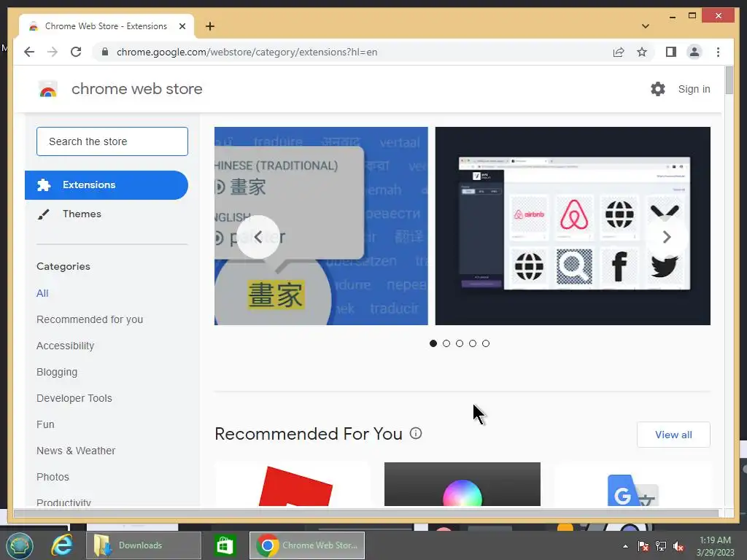Click the address bar URL
747x560 pixels.
[247, 52]
